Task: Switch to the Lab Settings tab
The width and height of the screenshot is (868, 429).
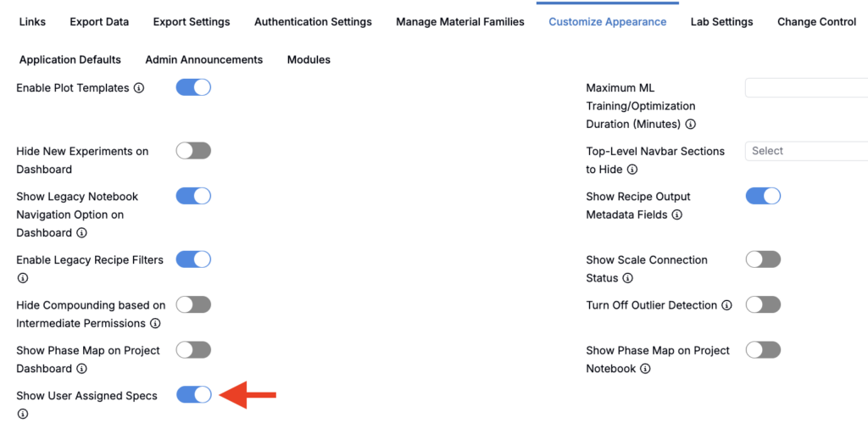Action: point(721,22)
